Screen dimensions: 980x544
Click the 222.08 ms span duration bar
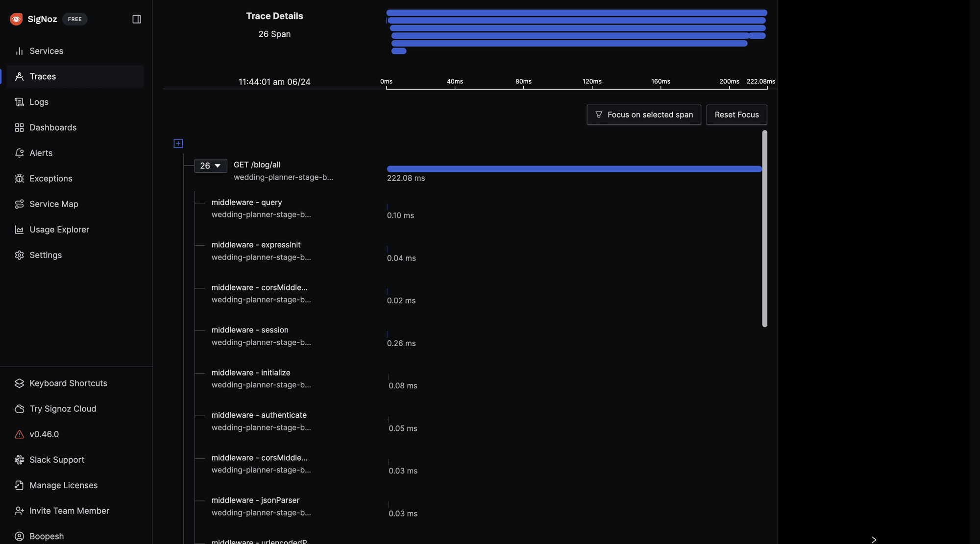574,169
